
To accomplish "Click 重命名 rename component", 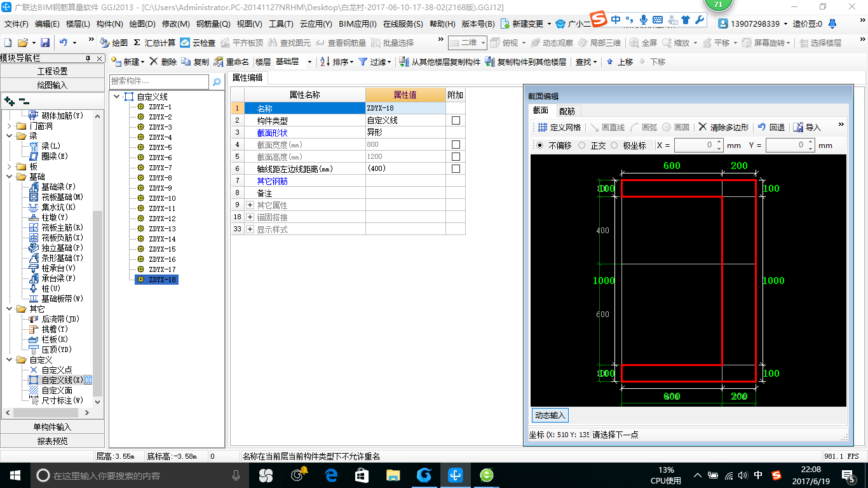I will (x=232, y=62).
